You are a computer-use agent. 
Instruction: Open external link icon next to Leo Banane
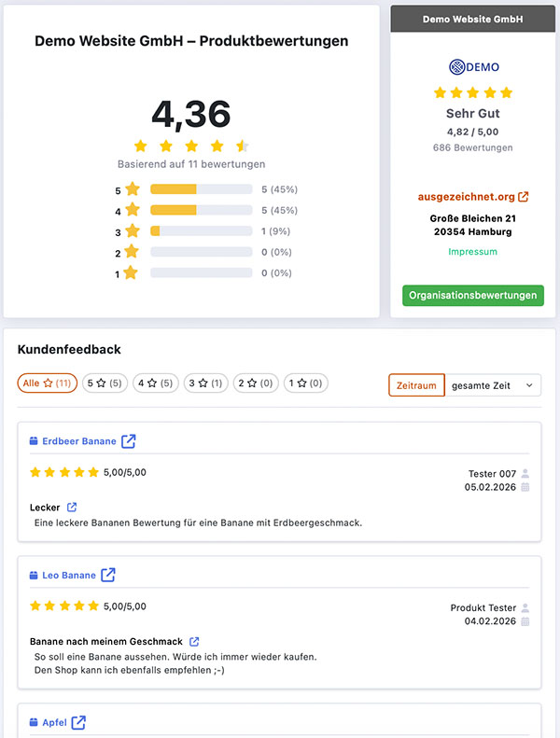coord(108,575)
